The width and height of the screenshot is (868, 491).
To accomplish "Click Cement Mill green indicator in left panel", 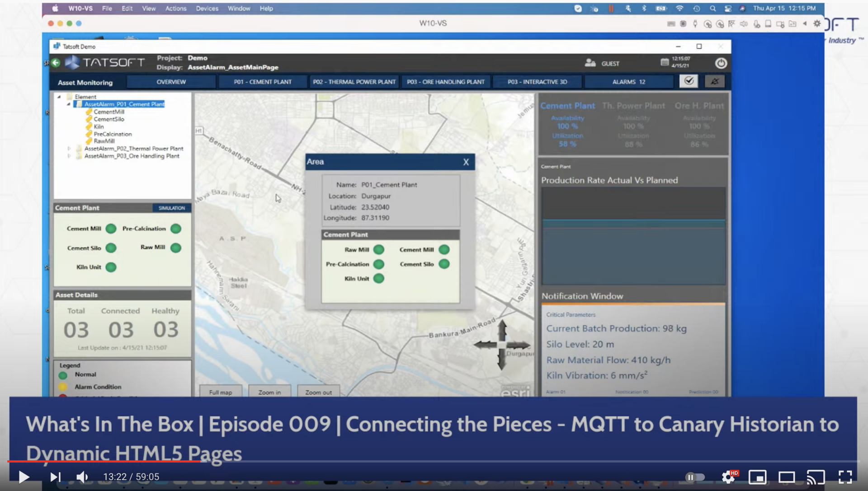I will coord(111,229).
